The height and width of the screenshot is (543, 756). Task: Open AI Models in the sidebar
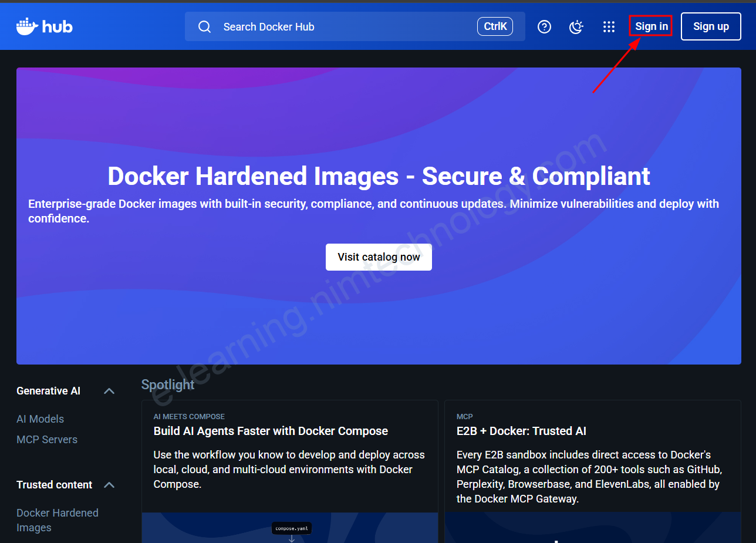pyautogui.click(x=41, y=419)
